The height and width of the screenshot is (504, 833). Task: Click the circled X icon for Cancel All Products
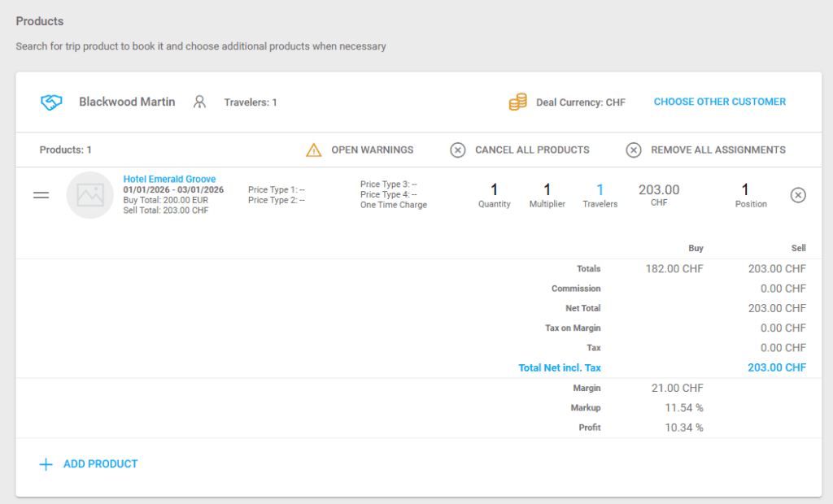click(457, 150)
